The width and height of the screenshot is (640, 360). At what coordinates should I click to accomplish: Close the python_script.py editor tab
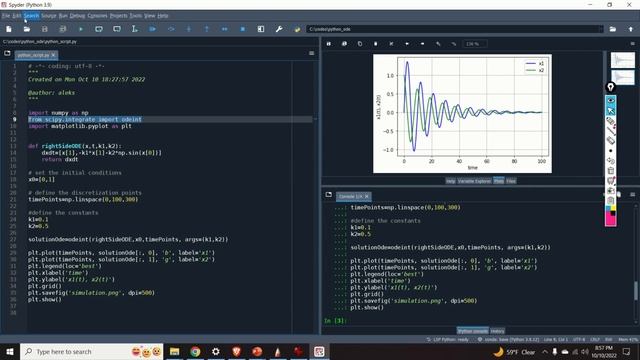point(53,55)
